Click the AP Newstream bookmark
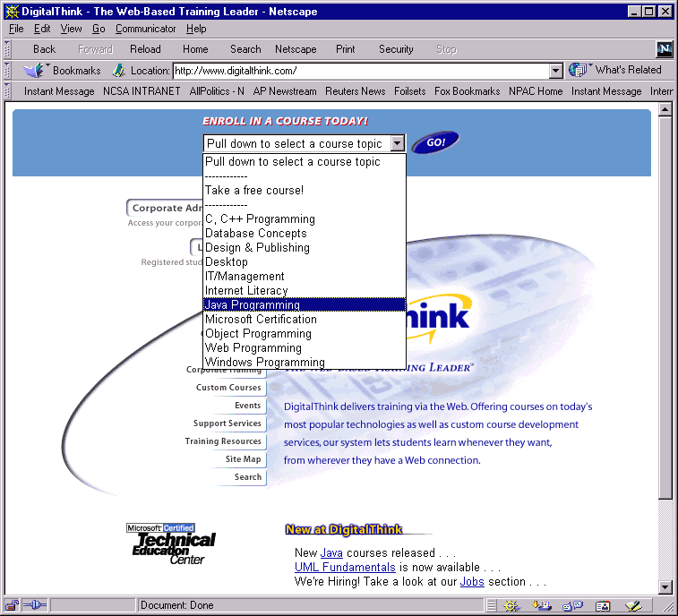This screenshot has width=678, height=616. coord(285,91)
